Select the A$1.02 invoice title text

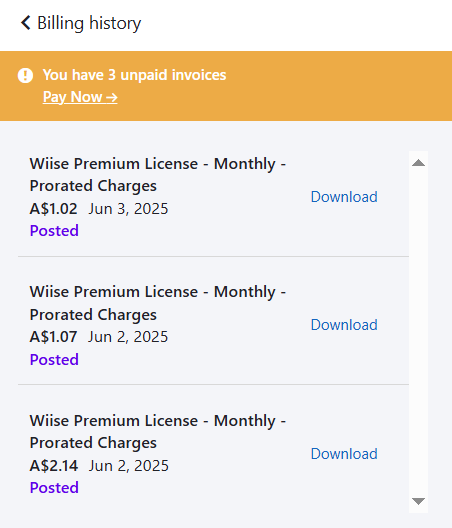[158, 175]
